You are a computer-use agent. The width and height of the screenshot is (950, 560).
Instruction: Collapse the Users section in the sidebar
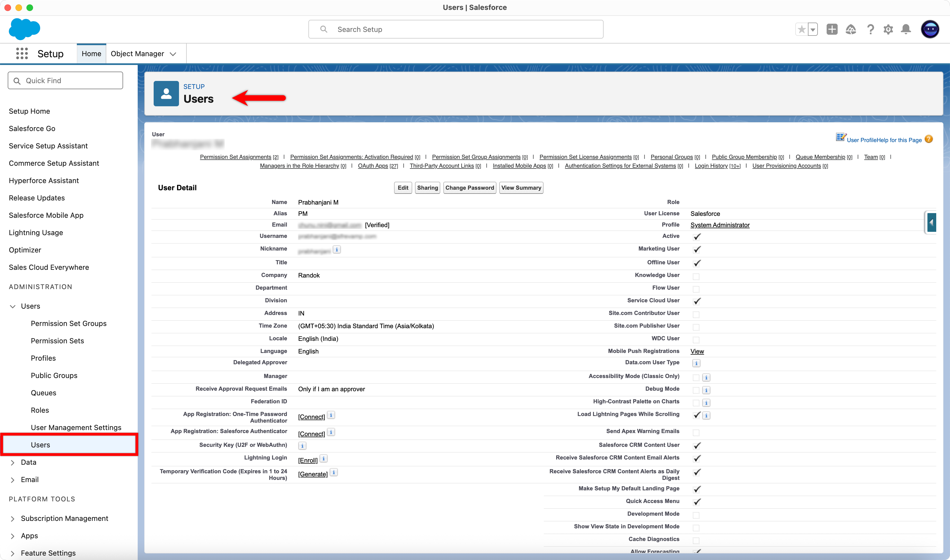(13, 306)
